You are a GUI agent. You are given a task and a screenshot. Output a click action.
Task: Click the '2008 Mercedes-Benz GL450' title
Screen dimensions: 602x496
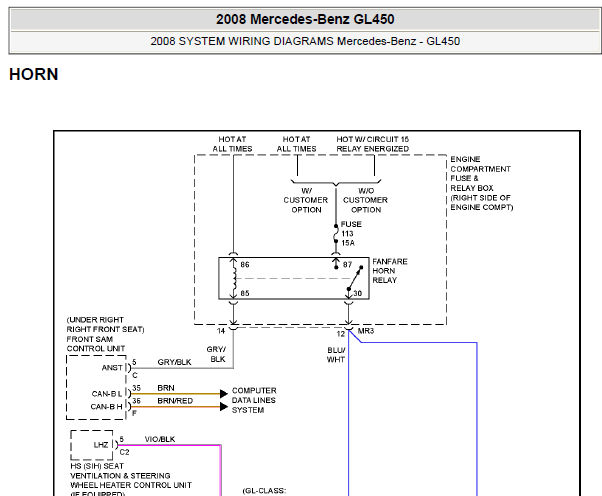[305, 19]
